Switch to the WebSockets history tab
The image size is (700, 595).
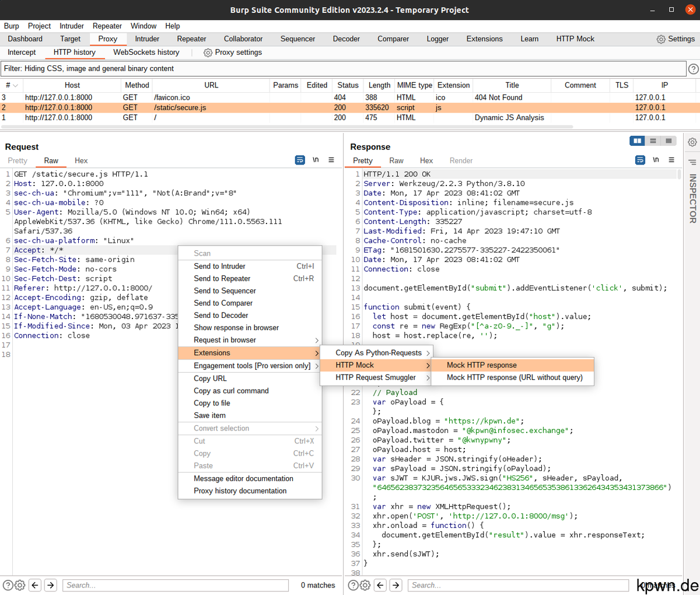pos(146,52)
